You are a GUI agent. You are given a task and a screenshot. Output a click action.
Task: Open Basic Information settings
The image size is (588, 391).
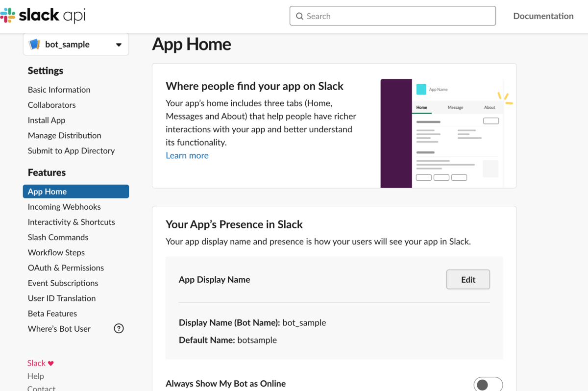(x=59, y=90)
